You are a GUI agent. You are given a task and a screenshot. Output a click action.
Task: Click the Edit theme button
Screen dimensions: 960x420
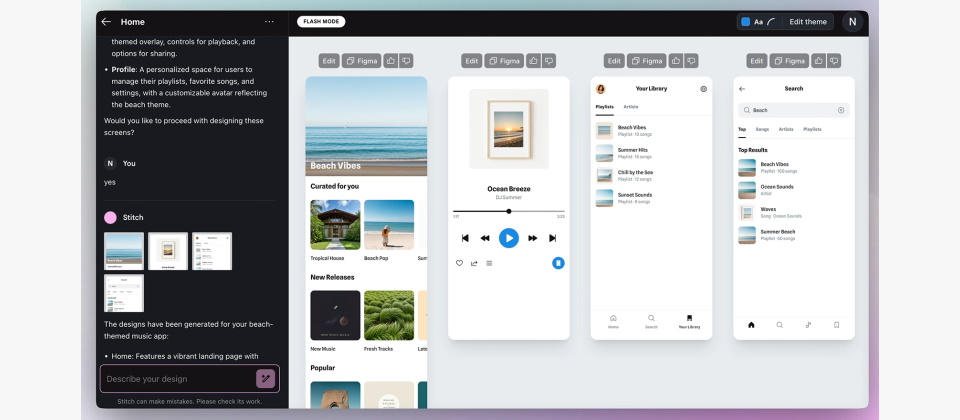[x=808, y=21]
